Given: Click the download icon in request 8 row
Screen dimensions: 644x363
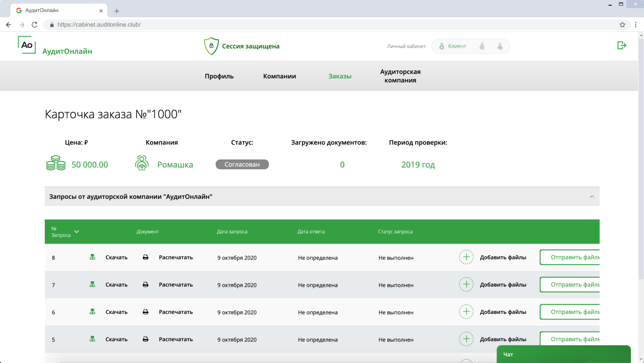Looking at the screenshot, I should coord(92,257).
